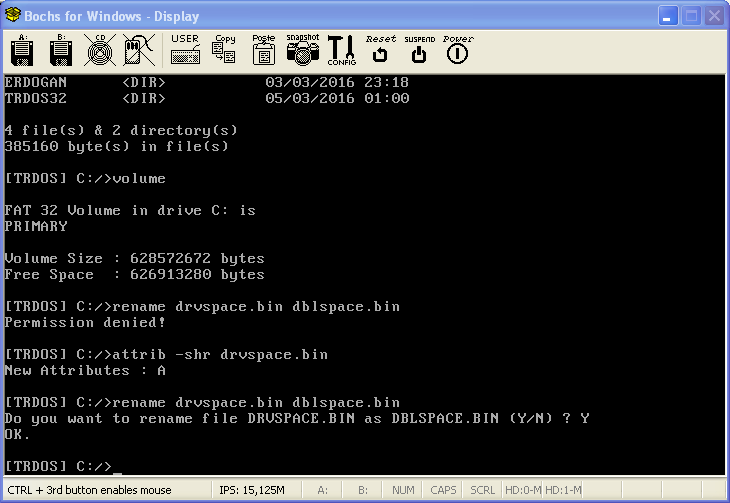Click the '385160 byte(s) in file(s)' line
Image resolution: width=730 pixels, height=503 pixels.
pyautogui.click(x=116, y=146)
